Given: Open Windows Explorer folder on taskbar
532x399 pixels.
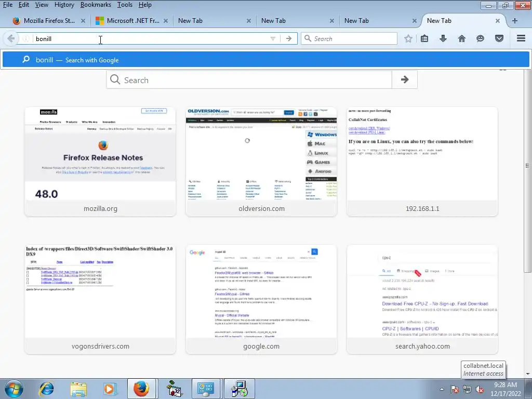Looking at the screenshot, I should click(78, 389).
